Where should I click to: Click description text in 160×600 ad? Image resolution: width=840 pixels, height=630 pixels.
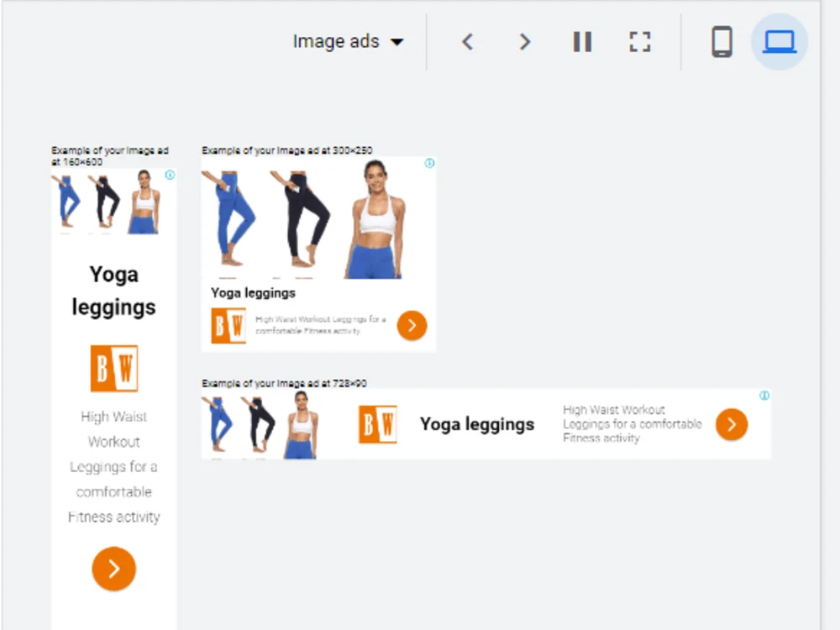pos(113,466)
